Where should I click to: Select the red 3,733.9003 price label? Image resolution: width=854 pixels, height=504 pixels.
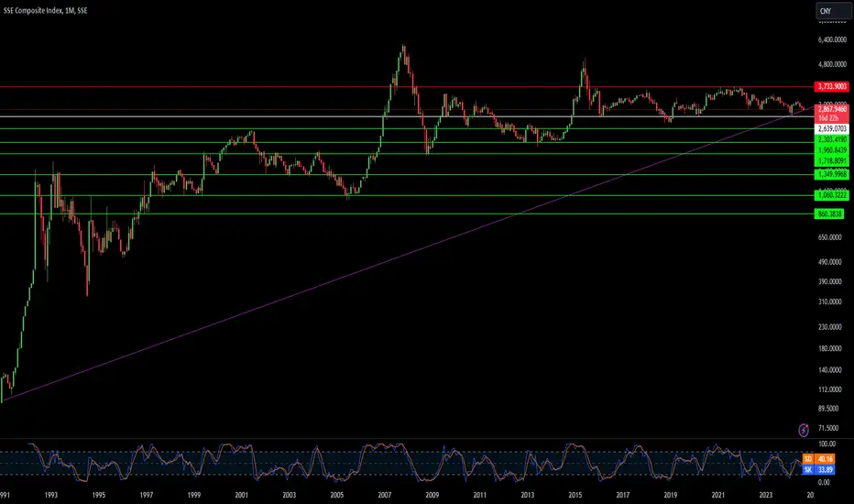[x=832, y=87]
